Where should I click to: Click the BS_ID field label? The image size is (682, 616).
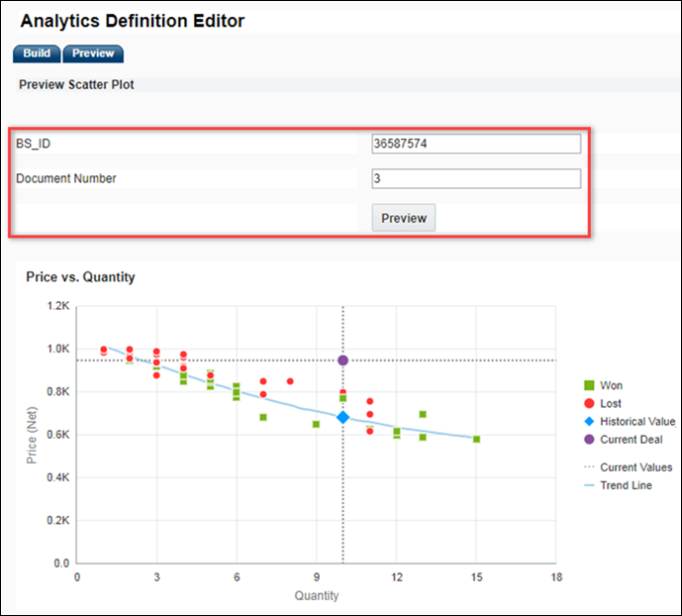tap(33, 144)
